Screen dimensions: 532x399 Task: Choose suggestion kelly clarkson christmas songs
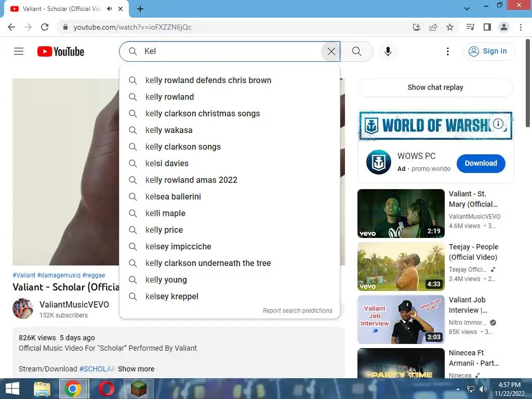pos(229,113)
